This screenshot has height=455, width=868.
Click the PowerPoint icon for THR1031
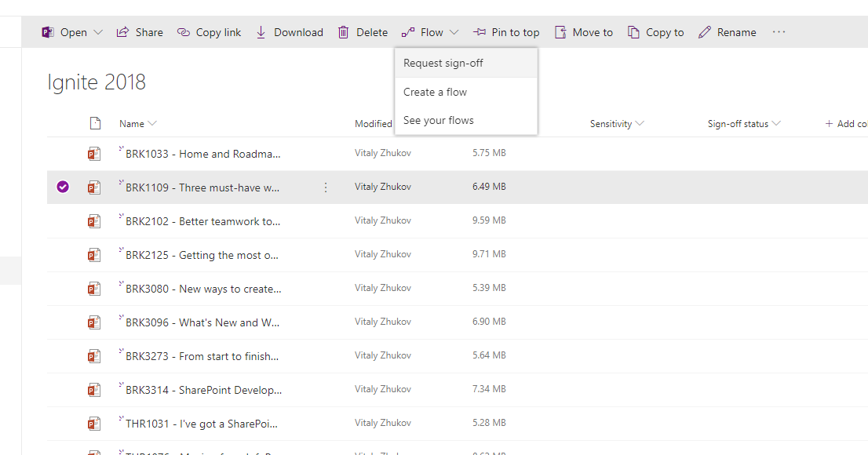(x=94, y=424)
